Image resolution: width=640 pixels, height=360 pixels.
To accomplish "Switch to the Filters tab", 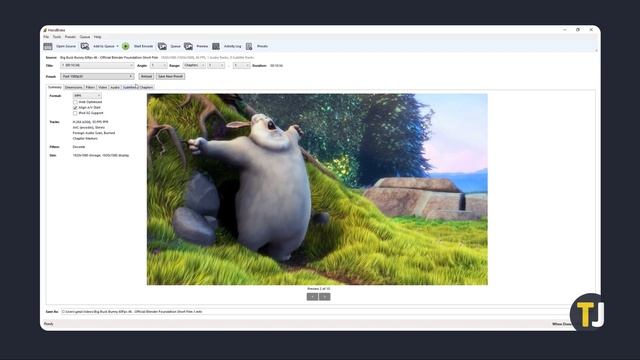I will pyautogui.click(x=90, y=87).
